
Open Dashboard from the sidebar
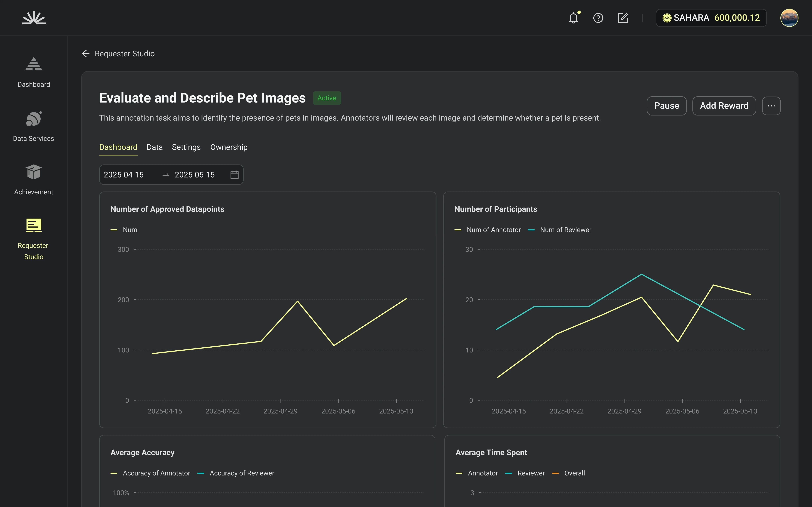(34, 72)
